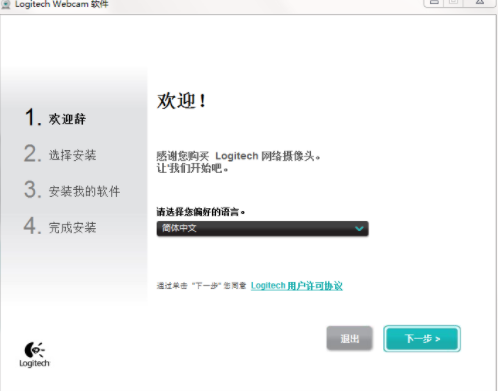Click the dropdown chevron arrow
The height and width of the screenshot is (391, 498).
coord(359,229)
